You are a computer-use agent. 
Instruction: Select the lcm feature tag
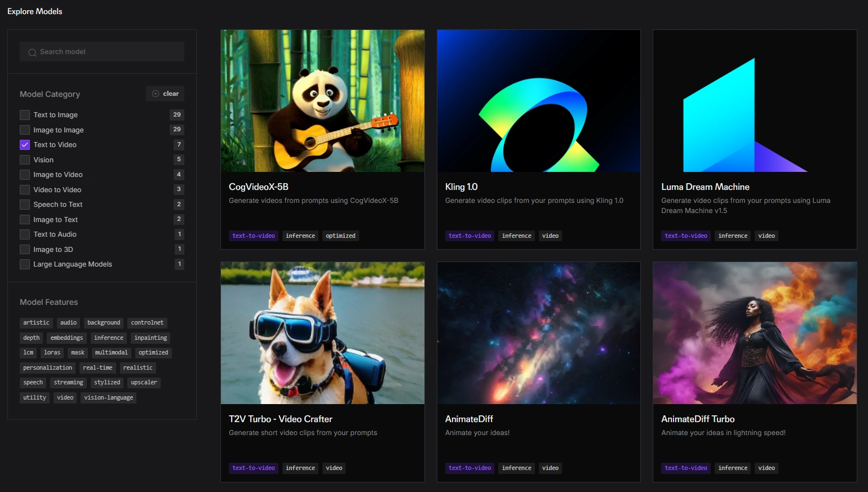28,353
